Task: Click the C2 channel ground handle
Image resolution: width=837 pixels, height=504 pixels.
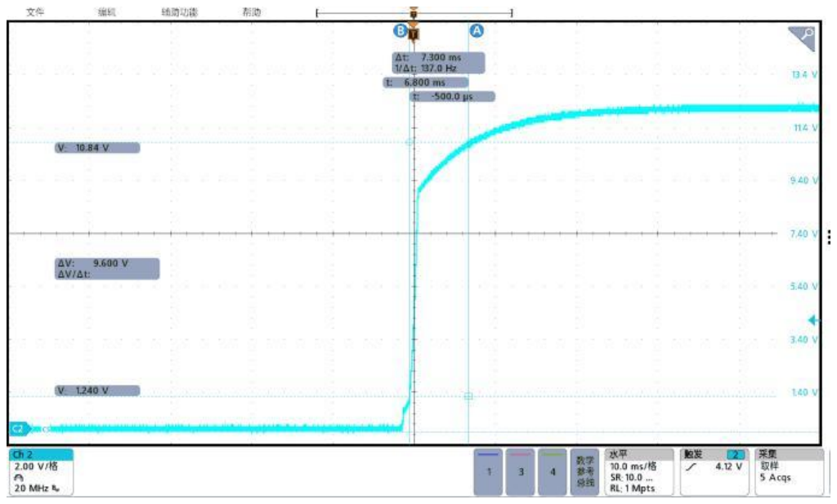Action: (x=20, y=428)
